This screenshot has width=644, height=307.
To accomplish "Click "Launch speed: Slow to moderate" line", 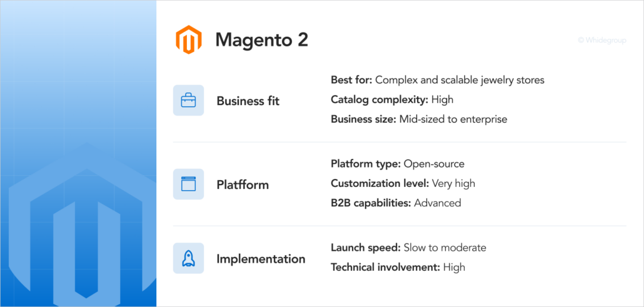I will point(408,248).
